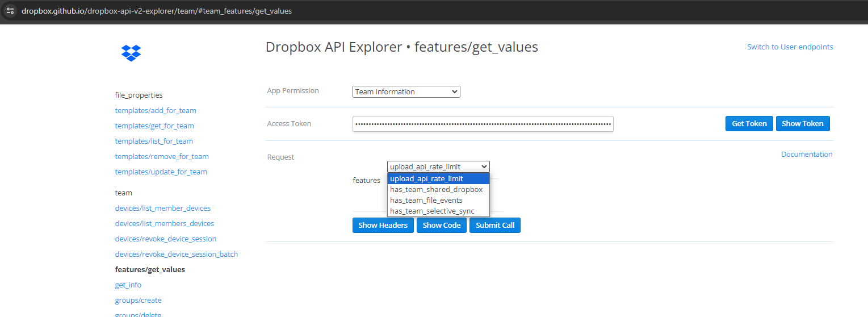Click the Get Token button

(x=749, y=123)
